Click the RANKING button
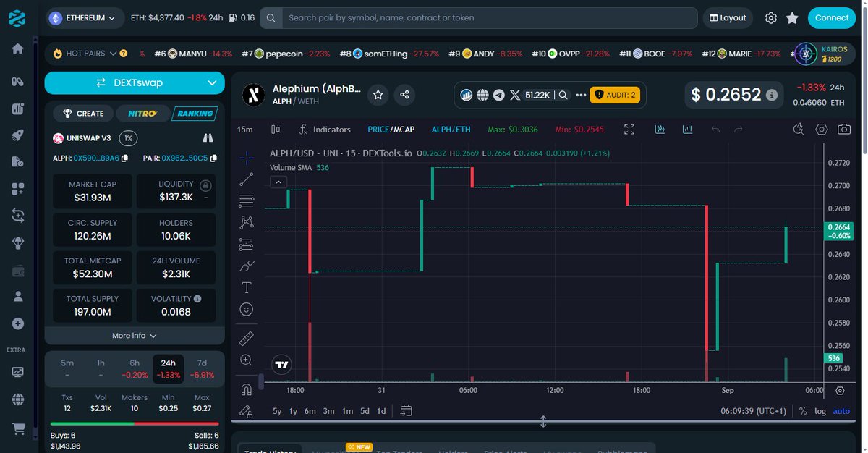The height and width of the screenshot is (453, 868). point(195,114)
